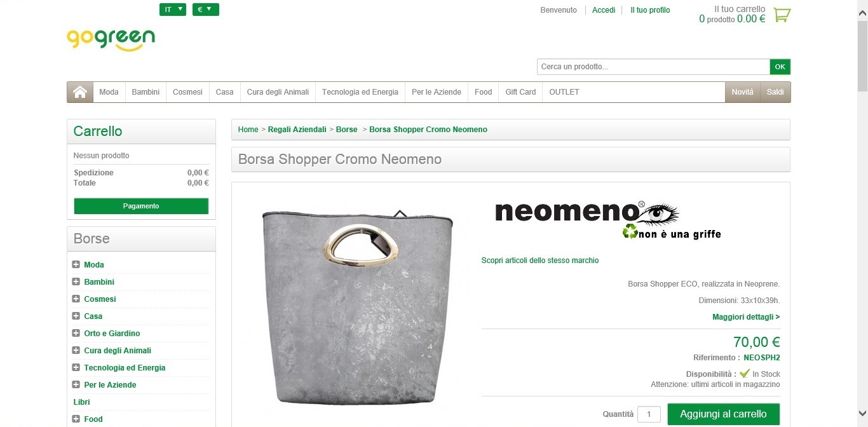Open the shopping cart icon
Screen dimensions: 868x427
click(782, 15)
